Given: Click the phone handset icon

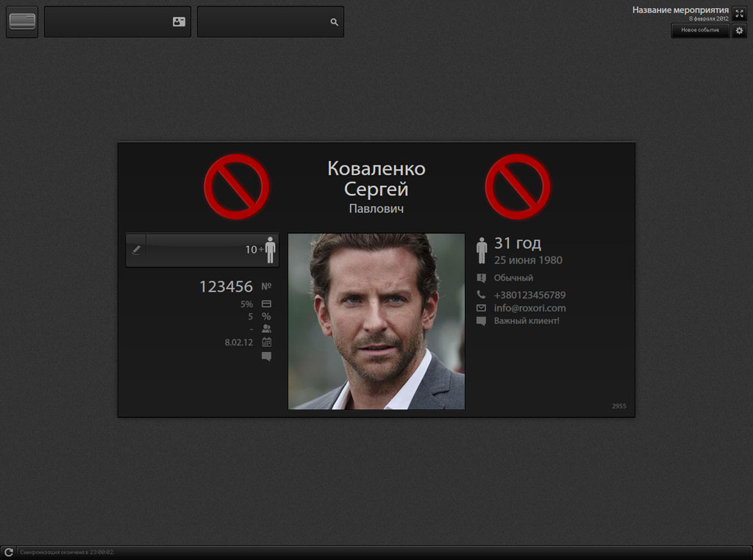Looking at the screenshot, I should tap(481, 295).
